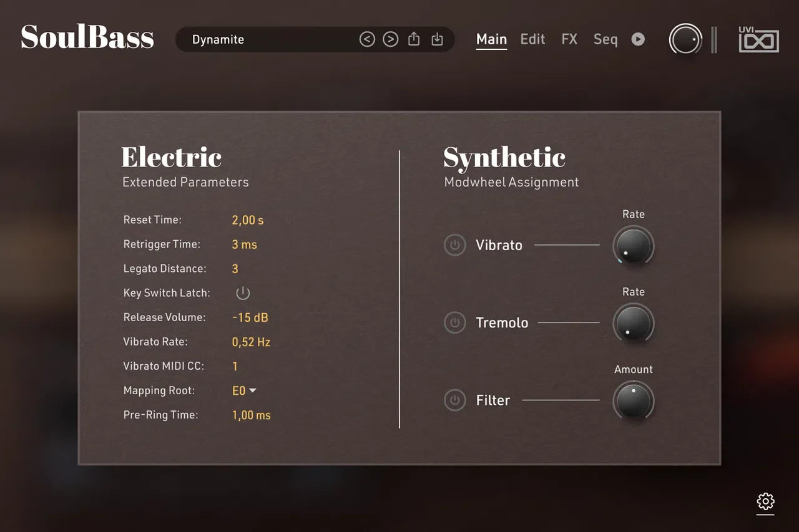Click the master volume knob

pos(685,39)
